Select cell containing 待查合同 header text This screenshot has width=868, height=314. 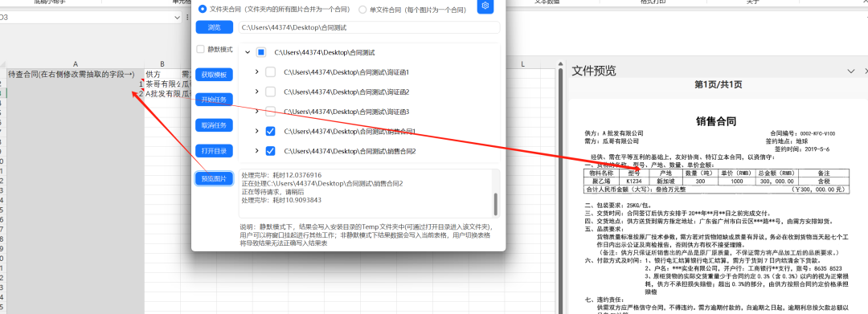(76, 74)
